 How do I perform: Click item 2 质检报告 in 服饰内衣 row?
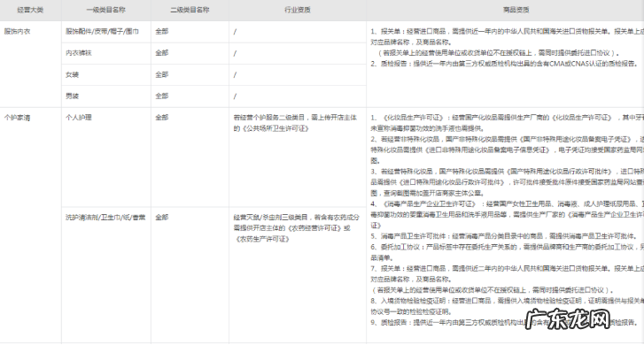[x=504, y=64]
